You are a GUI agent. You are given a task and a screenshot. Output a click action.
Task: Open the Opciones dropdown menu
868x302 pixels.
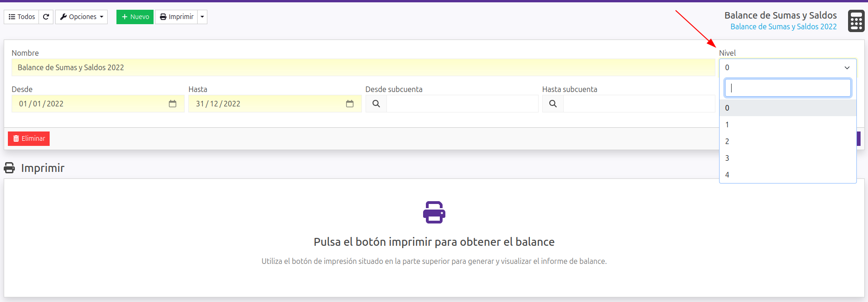pyautogui.click(x=82, y=17)
